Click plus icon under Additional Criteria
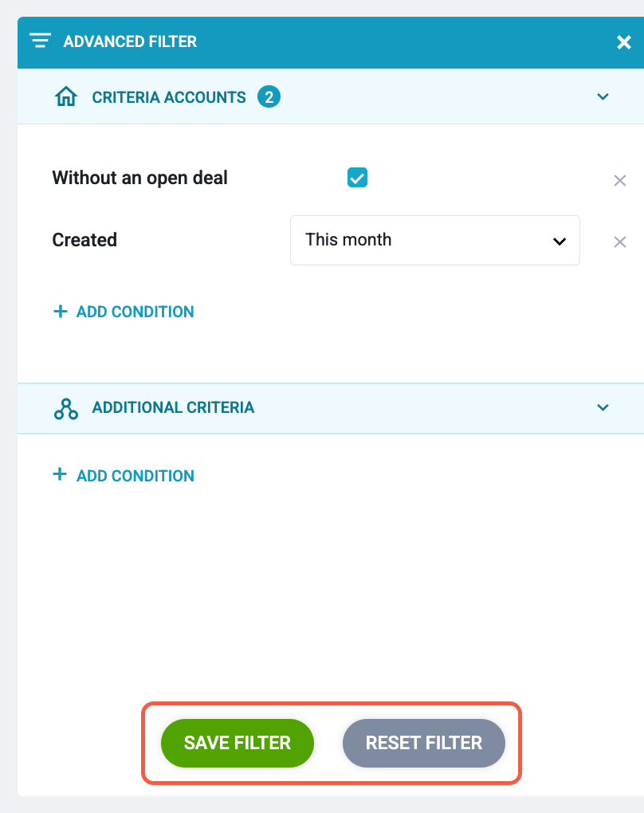The width and height of the screenshot is (644, 813). 60,474
